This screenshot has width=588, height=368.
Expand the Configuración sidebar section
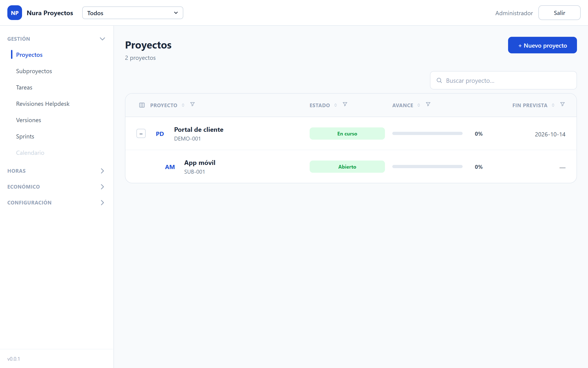[102, 202]
